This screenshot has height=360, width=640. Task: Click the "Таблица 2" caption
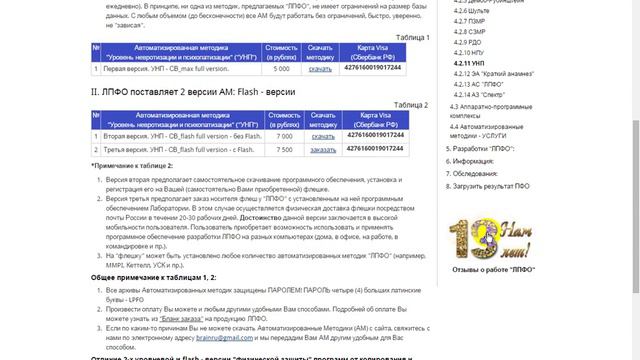click(411, 105)
